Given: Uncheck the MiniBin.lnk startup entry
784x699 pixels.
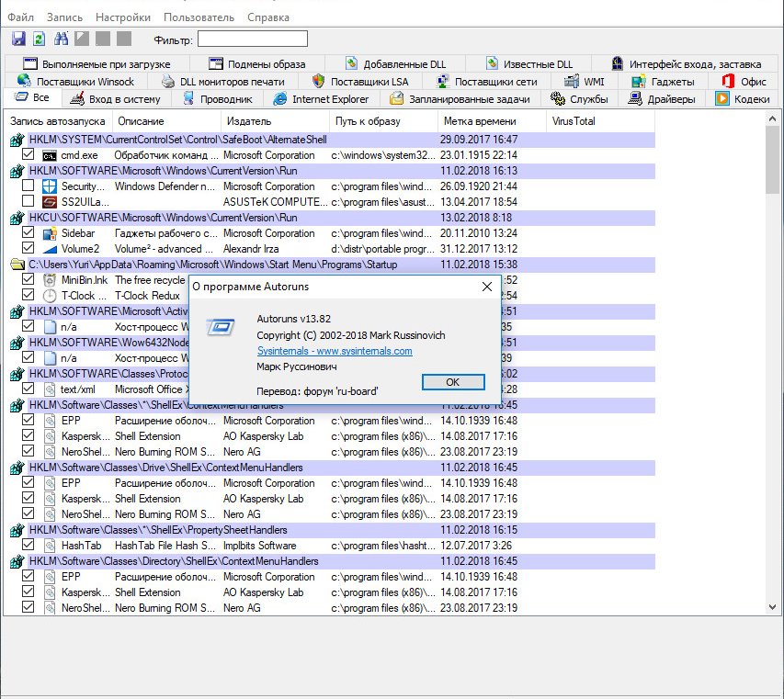Looking at the screenshot, I should (28, 279).
